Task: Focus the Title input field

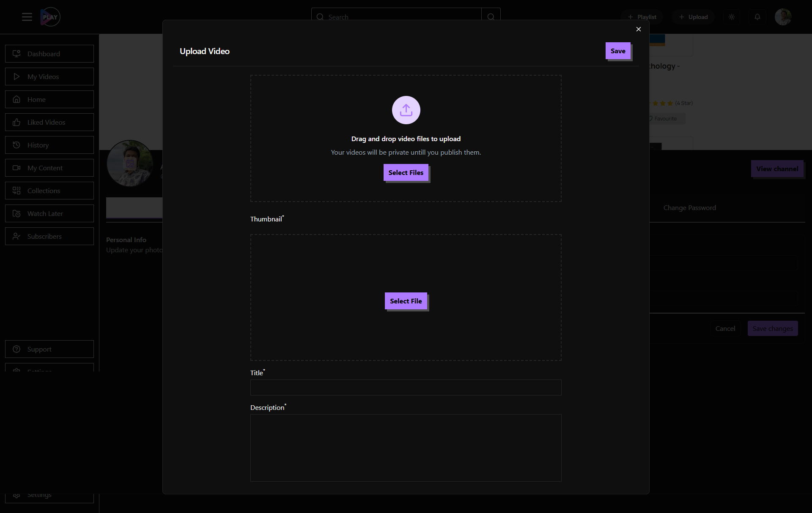Action: point(406,387)
